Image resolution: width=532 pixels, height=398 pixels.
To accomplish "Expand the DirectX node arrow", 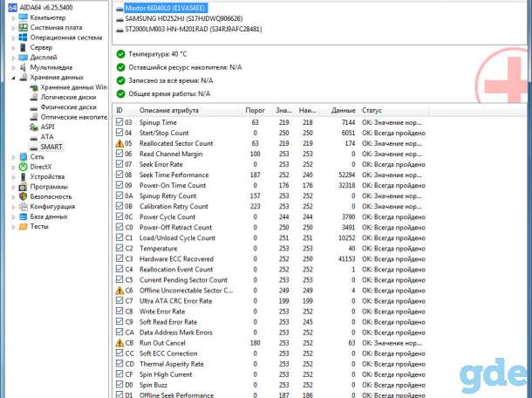I will (14, 167).
